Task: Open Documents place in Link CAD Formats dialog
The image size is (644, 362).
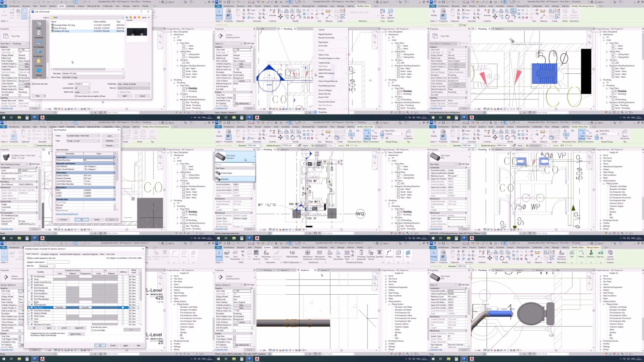Action: (39, 34)
